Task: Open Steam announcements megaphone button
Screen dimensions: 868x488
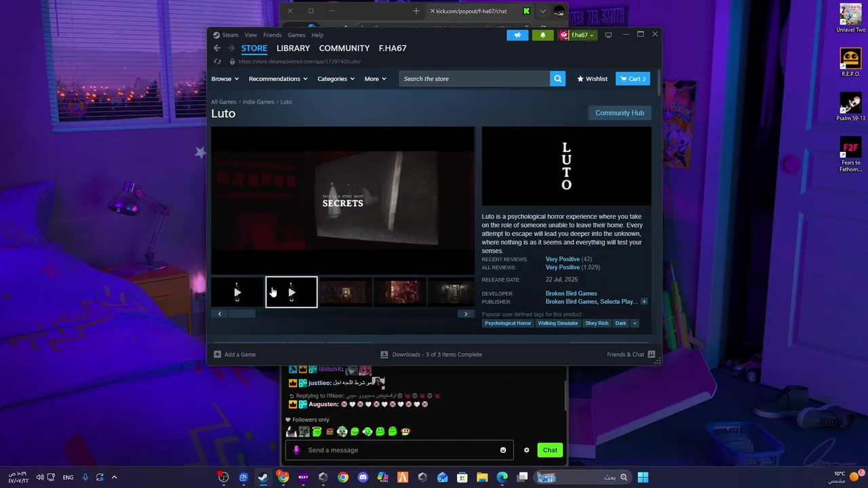Action: tap(517, 35)
